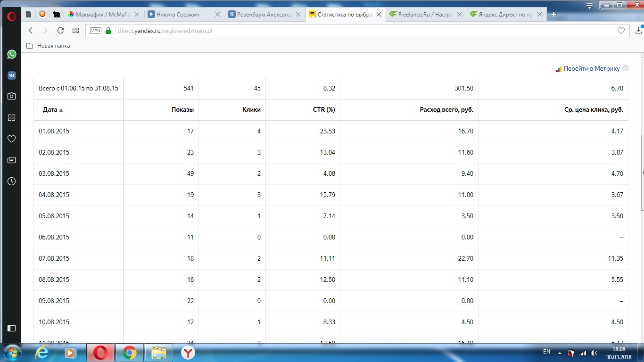Select the 11.35 average click price

[615, 258]
